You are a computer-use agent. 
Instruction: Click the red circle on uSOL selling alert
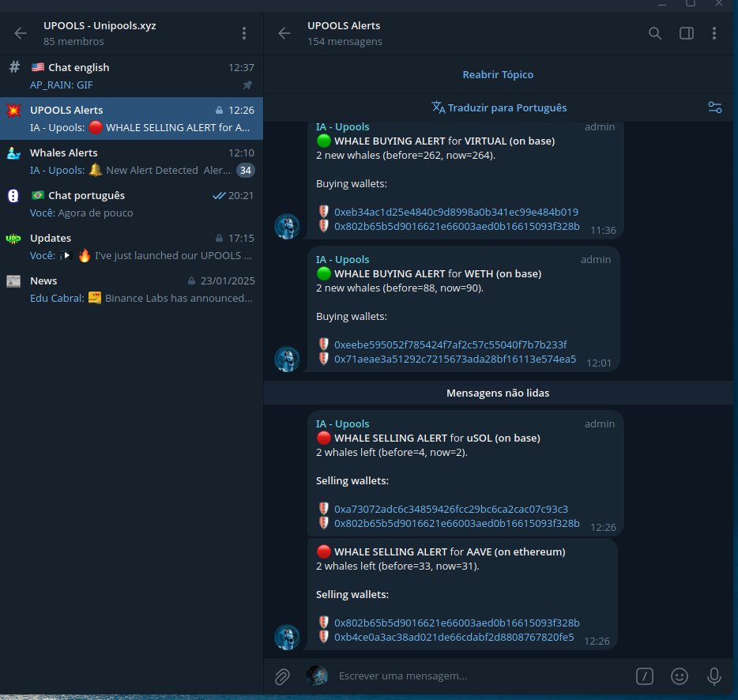[x=324, y=438]
